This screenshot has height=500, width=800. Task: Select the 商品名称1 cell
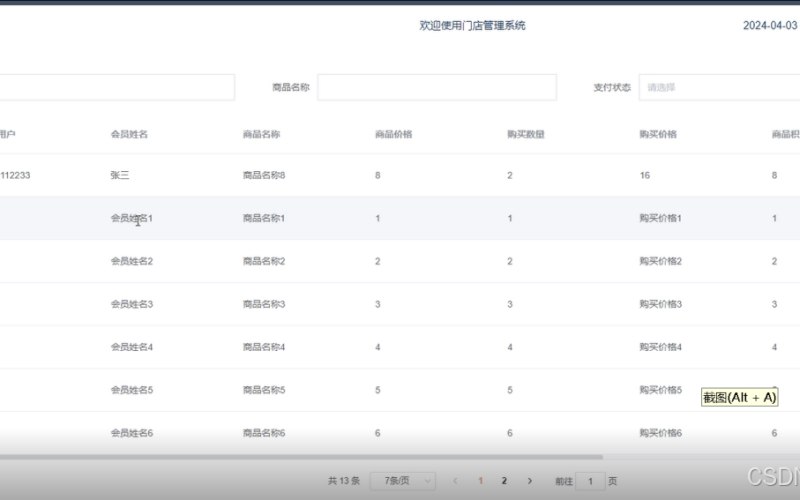coord(264,218)
